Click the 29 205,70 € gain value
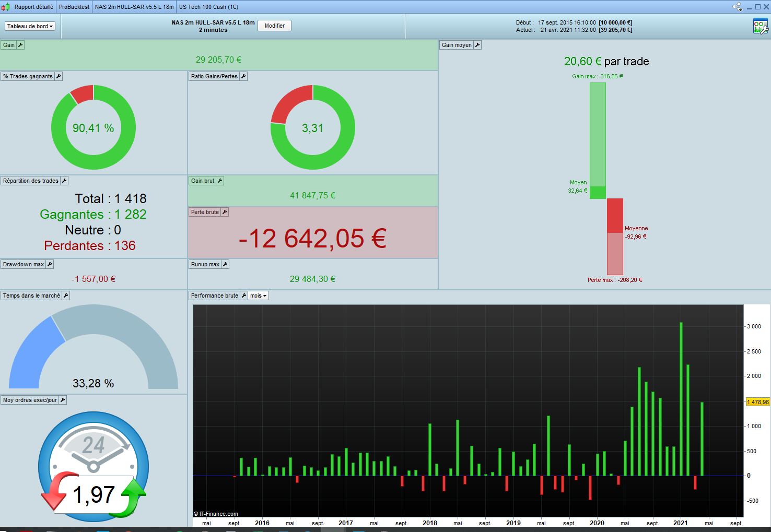This screenshot has height=532, width=771. pos(218,60)
